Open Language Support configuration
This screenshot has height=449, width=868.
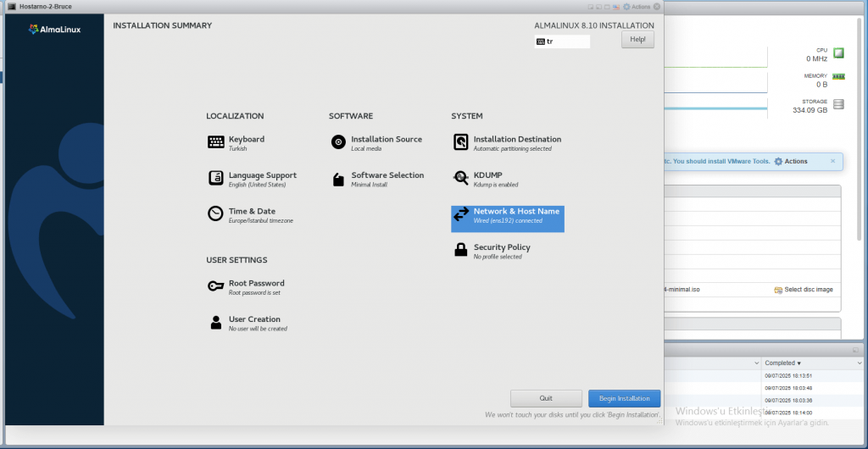coord(253,179)
